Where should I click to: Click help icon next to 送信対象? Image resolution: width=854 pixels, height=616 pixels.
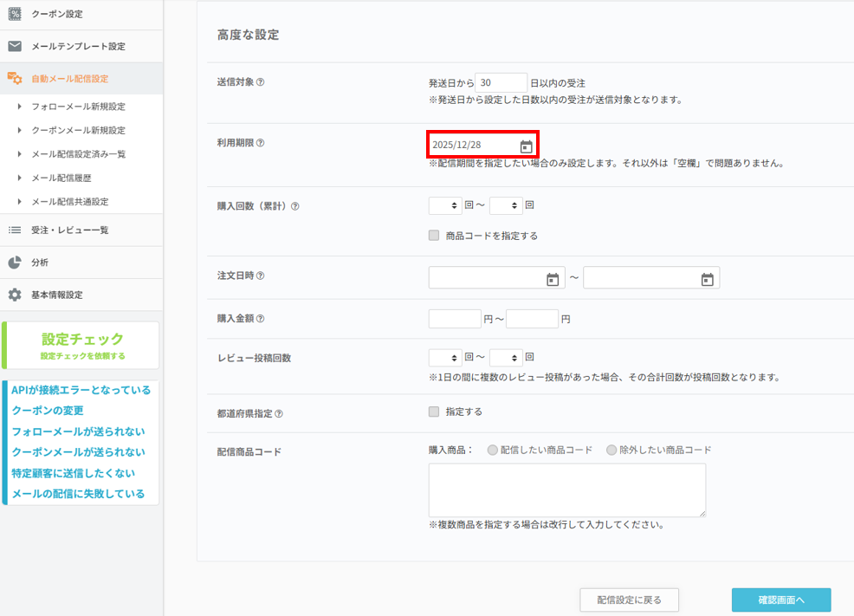(x=261, y=83)
